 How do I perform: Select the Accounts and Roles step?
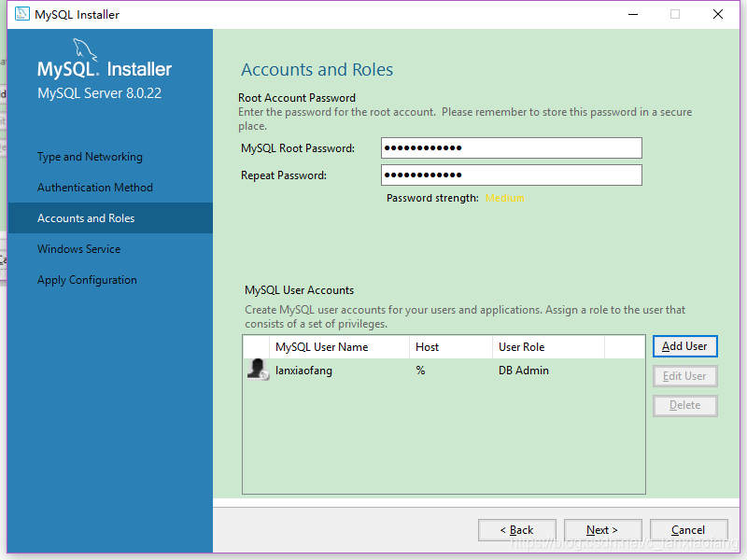tap(86, 218)
